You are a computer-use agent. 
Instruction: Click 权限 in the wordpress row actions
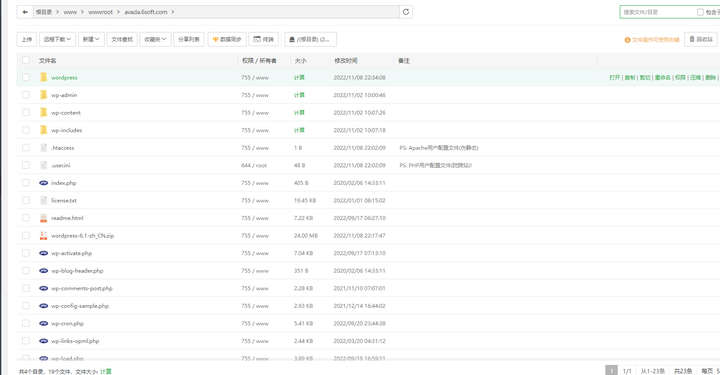(680, 78)
